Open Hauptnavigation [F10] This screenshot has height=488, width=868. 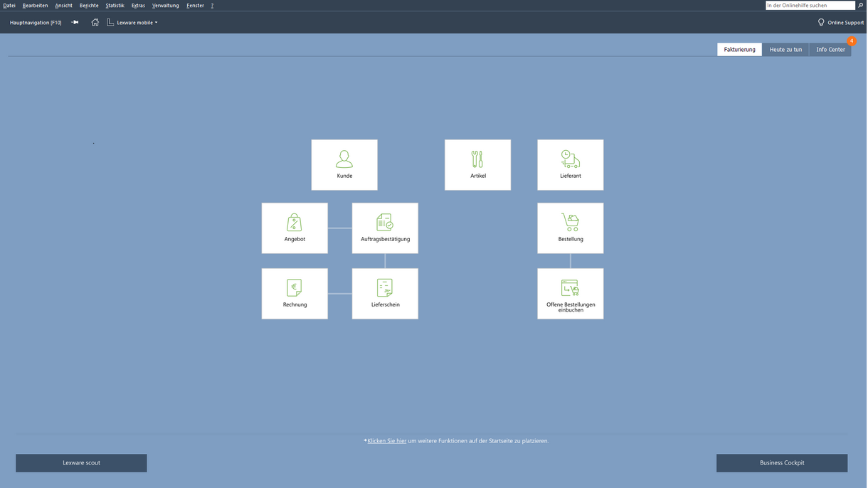click(x=36, y=22)
